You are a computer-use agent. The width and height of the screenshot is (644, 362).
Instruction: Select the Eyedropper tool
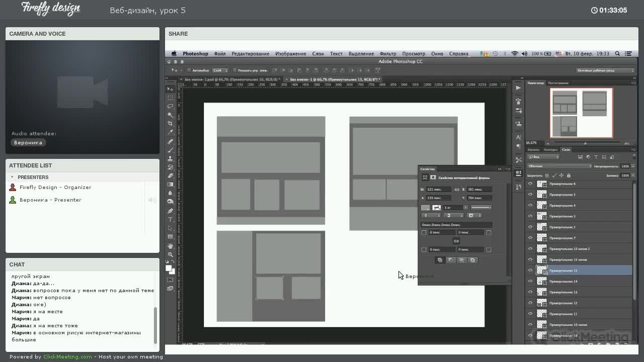pos(171,132)
